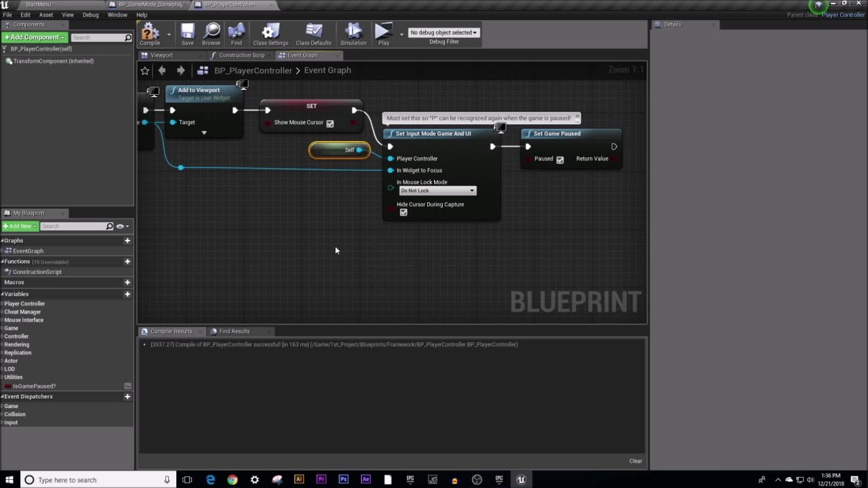The height and width of the screenshot is (488, 868).
Task: Click Event Graph in the breadcrumb
Action: (x=328, y=70)
